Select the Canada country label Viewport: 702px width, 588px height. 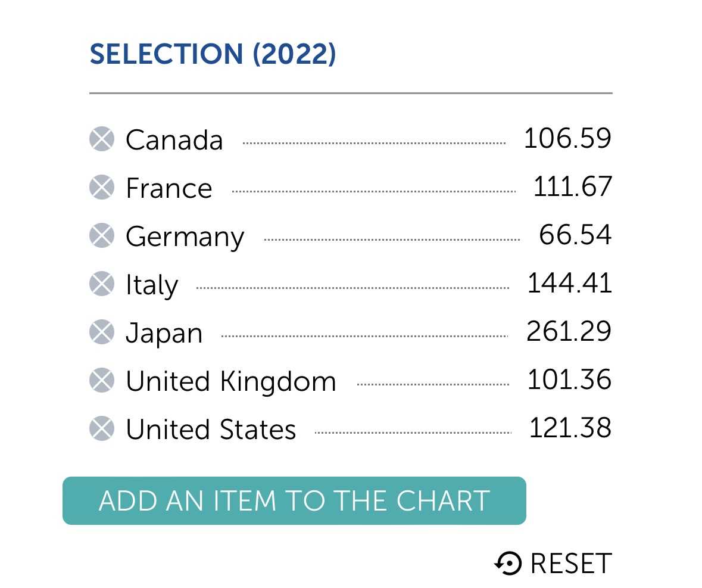pyautogui.click(x=174, y=140)
